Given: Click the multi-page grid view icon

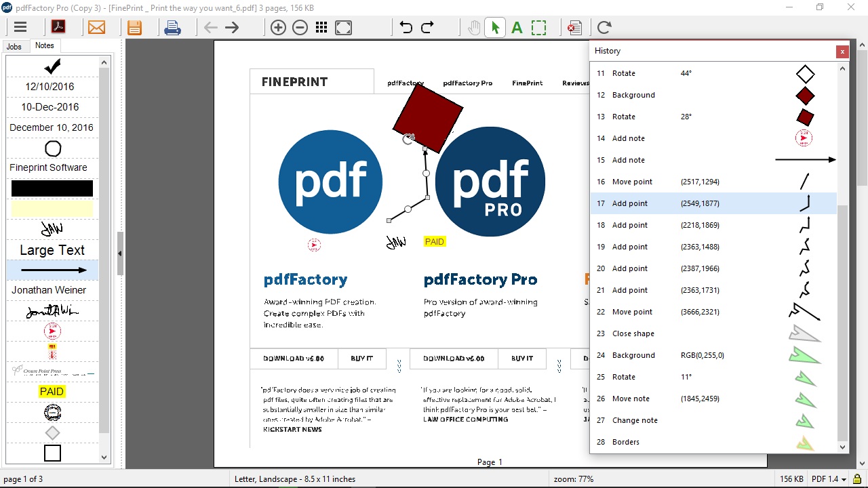Looking at the screenshot, I should [321, 28].
